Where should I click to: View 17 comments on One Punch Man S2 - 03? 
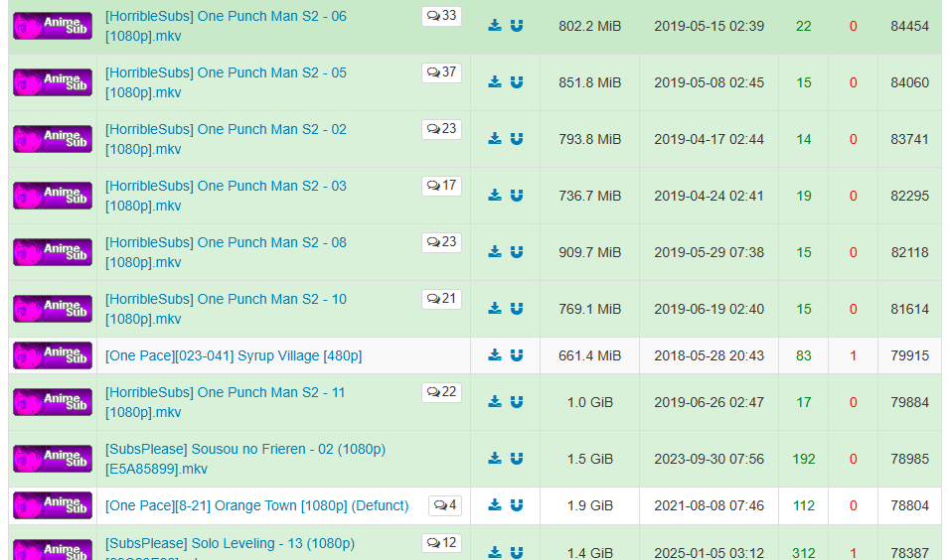tap(442, 186)
